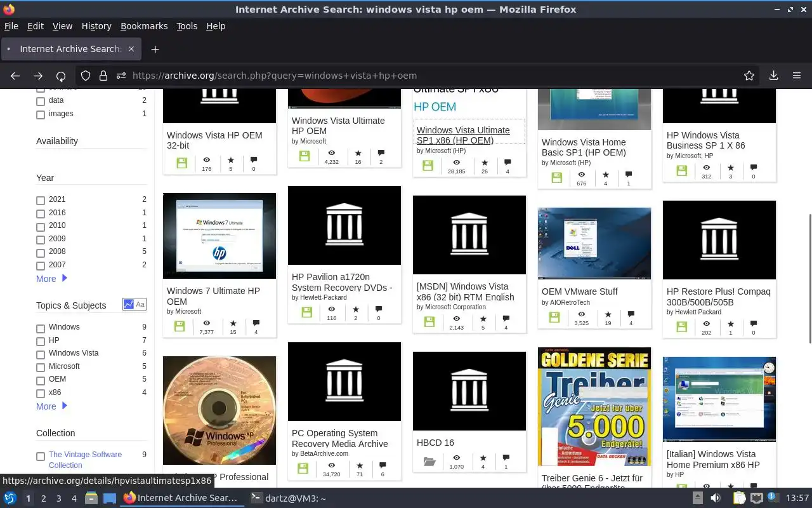The width and height of the screenshot is (812, 508).
Task: Open tracking protection shield icon
Action: (86, 76)
